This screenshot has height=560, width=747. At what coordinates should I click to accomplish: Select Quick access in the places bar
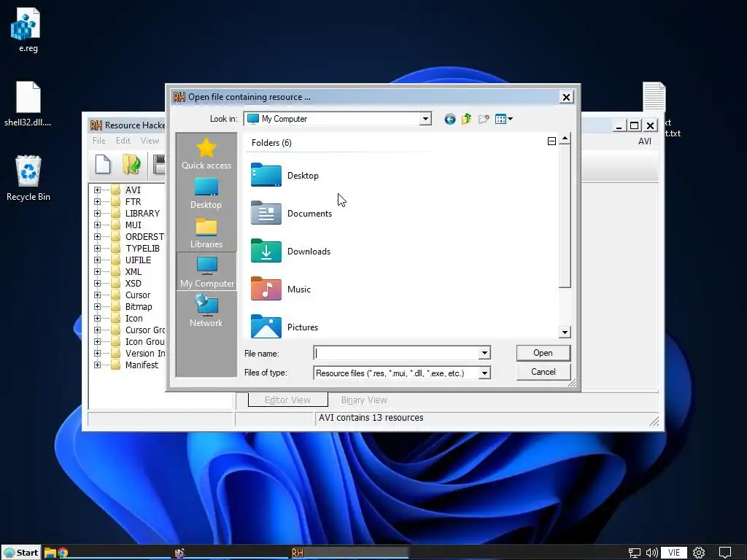pos(206,154)
